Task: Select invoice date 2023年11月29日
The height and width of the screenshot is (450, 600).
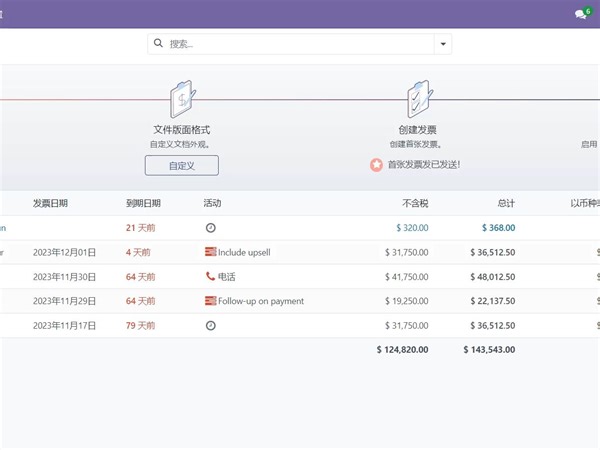Action: click(x=64, y=301)
